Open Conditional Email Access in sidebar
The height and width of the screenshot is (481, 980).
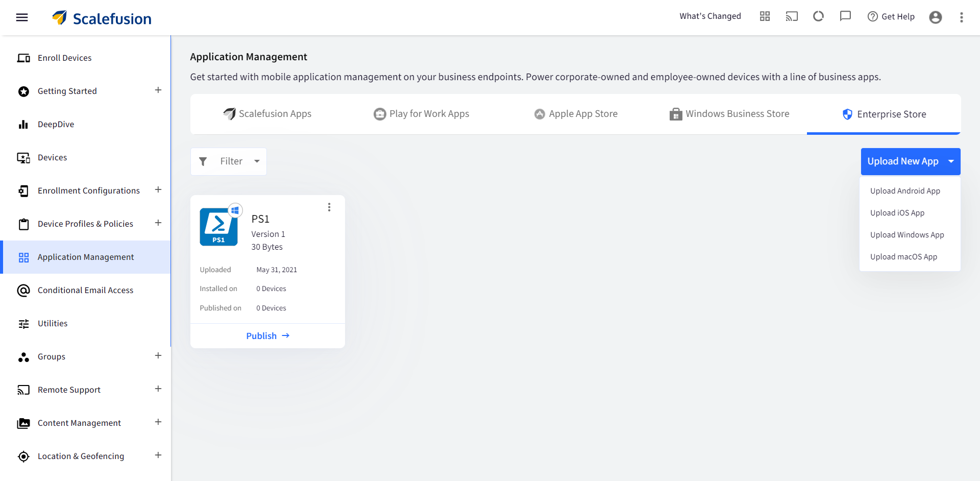coord(86,291)
